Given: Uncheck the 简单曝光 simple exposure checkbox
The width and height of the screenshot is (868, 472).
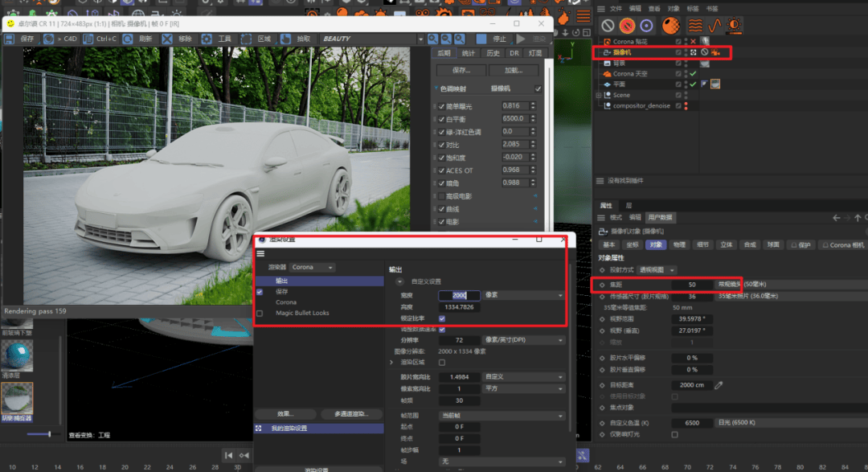Looking at the screenshot, I should point(441,106).
